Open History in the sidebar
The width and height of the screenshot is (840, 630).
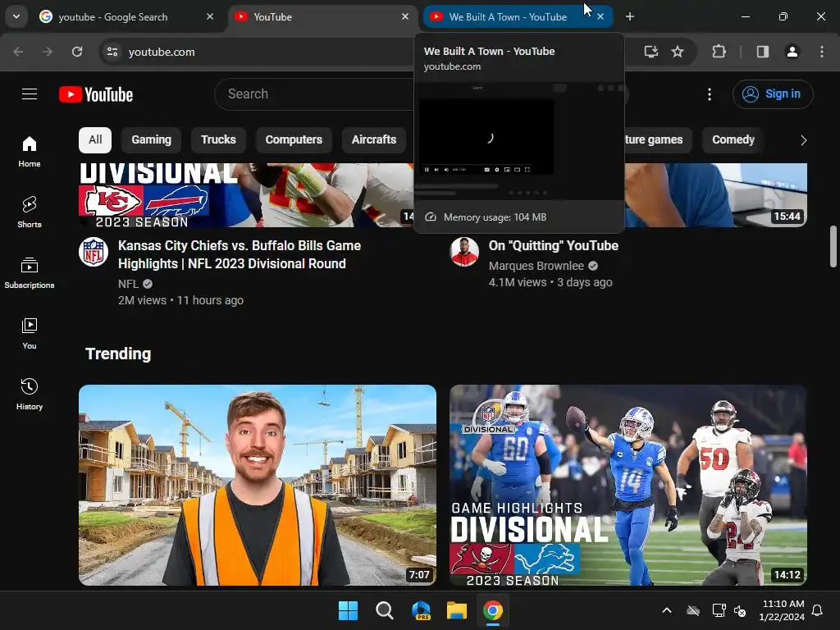click(30, 394)
